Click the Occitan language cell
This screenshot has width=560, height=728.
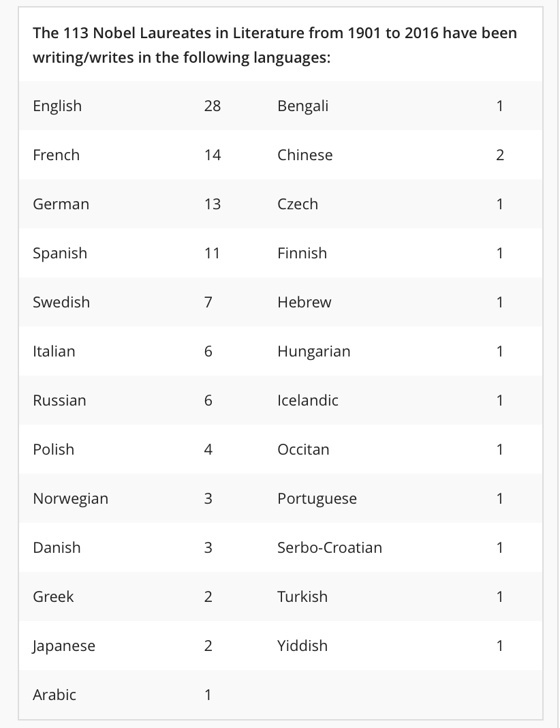[x=303, y=449]
